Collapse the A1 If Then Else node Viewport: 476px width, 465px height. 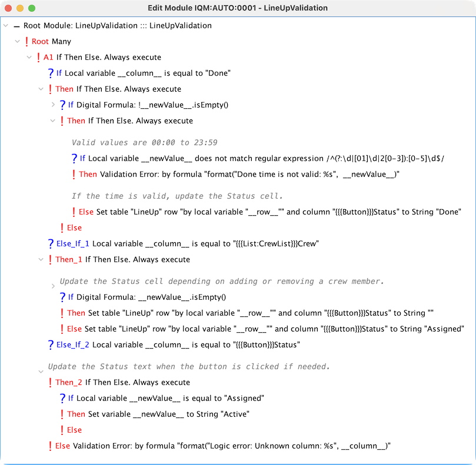click(29, 58)
